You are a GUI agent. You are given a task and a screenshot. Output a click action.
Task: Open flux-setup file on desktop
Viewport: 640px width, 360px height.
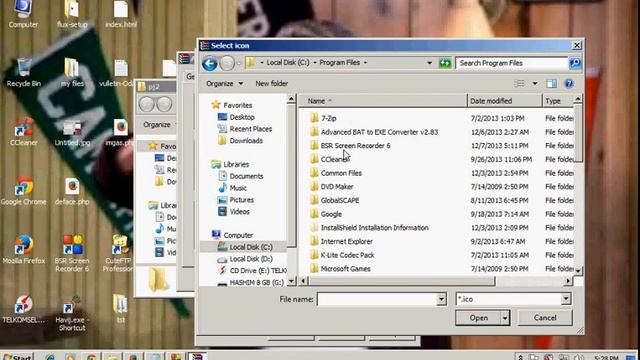pos(72,15)
